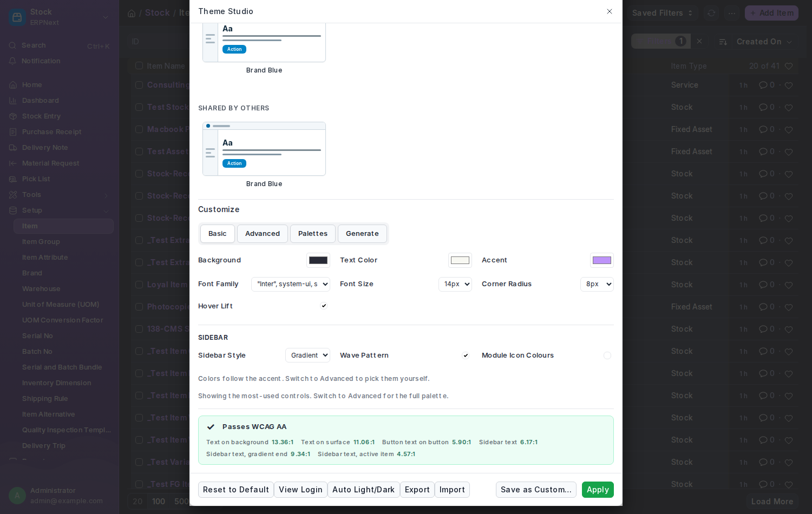Open the Corner Radius dropdown
812x514 pixels.
coord(597,284)
